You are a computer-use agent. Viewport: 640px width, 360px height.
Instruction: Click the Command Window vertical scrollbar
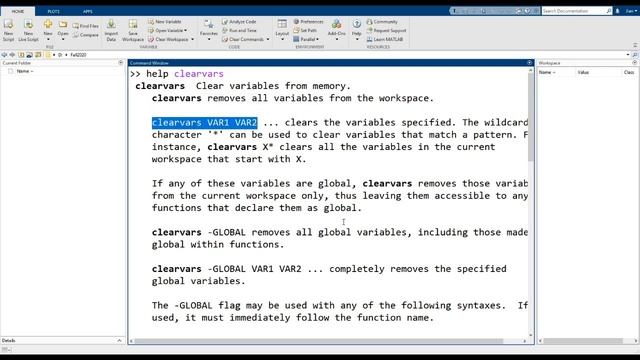click(531, 118)
